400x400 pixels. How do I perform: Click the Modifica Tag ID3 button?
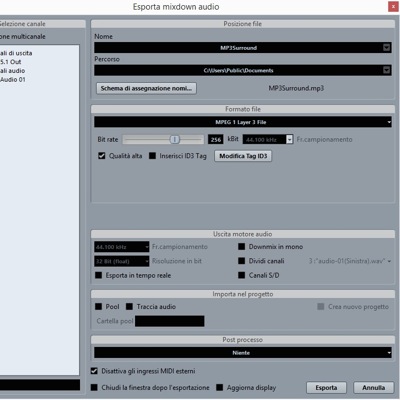(x=243, y=156)
